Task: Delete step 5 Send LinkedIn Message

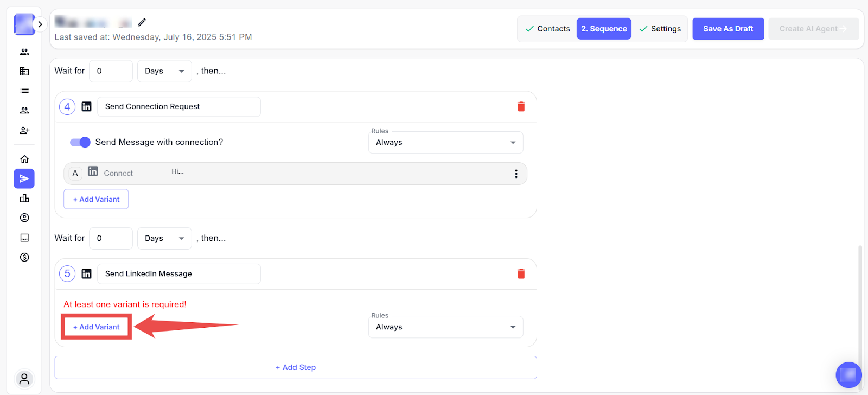Action: 521,274
